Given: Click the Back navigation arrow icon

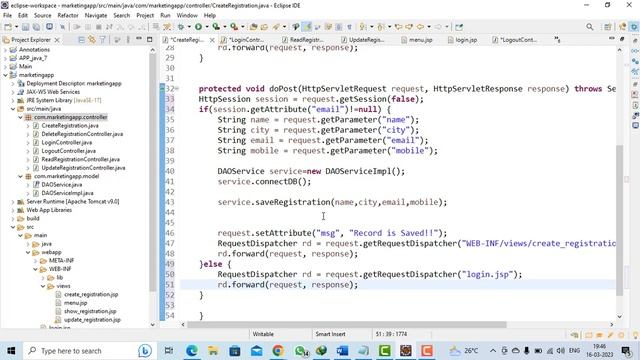Looking at the screenshot, I should [420, 27].
